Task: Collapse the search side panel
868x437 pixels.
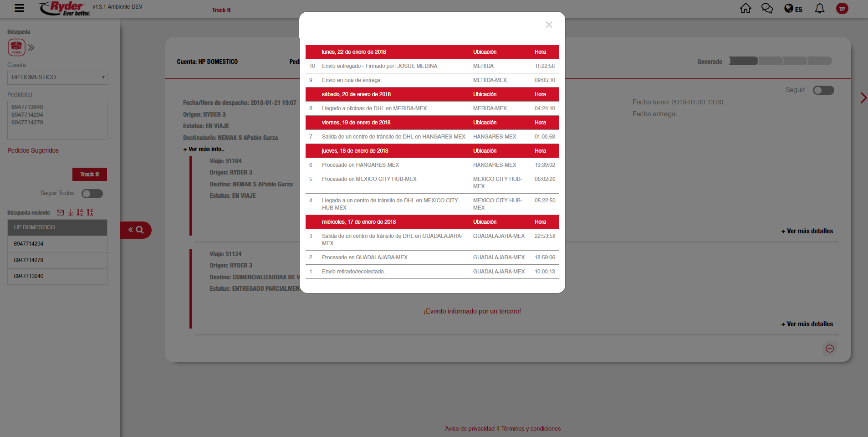Action: pos(136,230)
